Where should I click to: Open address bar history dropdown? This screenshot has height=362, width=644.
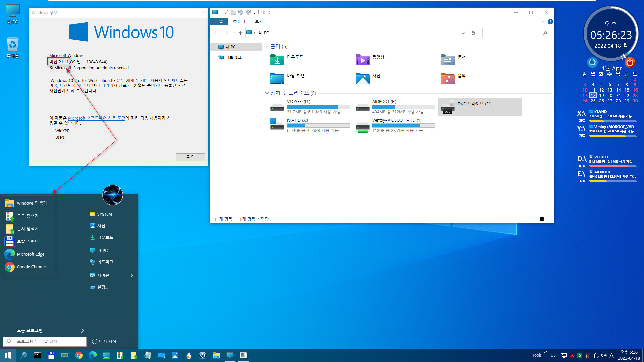(463, 33)
